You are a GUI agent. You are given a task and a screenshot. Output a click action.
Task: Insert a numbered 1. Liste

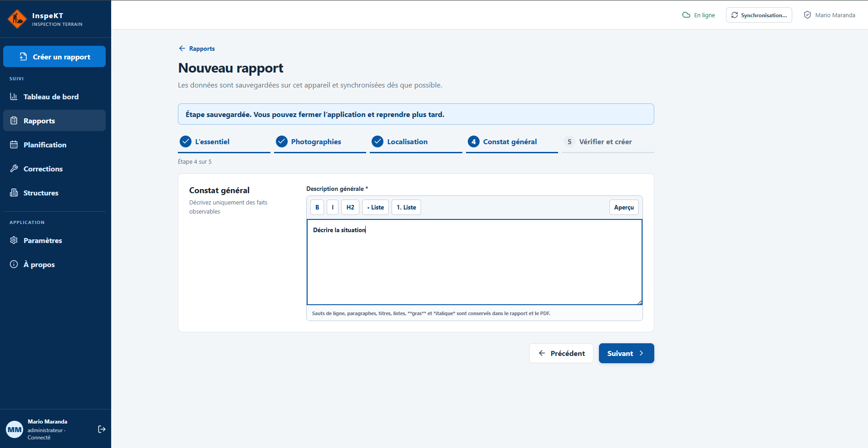(406, 207)
